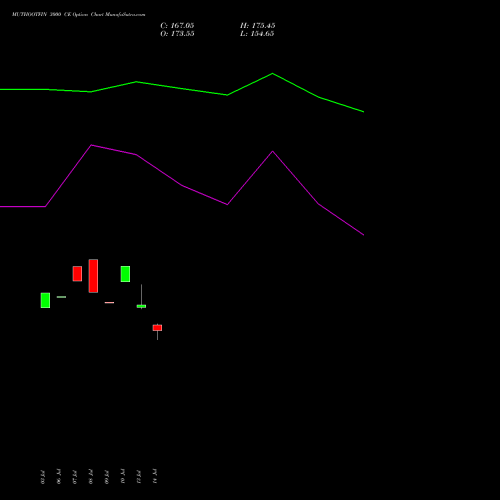500x500 pixels.
Task: Click the purple indicator line's first peak
Action: point(91,145)
